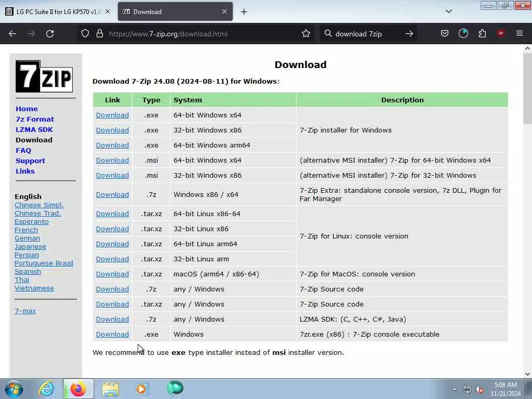Select the Download browser tab
This screenshot has width=532, height=399.
176,11
